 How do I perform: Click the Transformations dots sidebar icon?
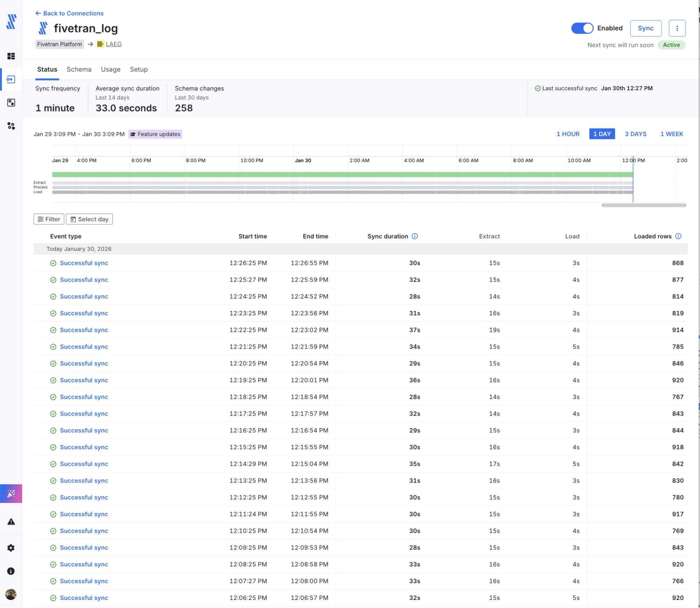pos(11,126)
